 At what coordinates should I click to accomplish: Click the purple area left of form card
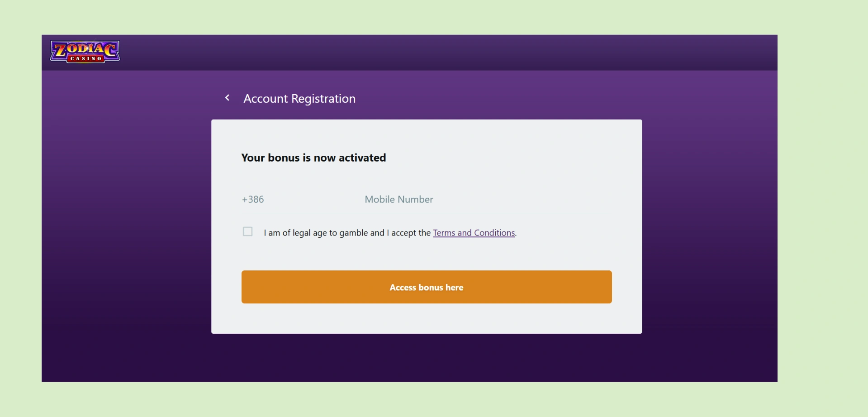coord(127,226)
